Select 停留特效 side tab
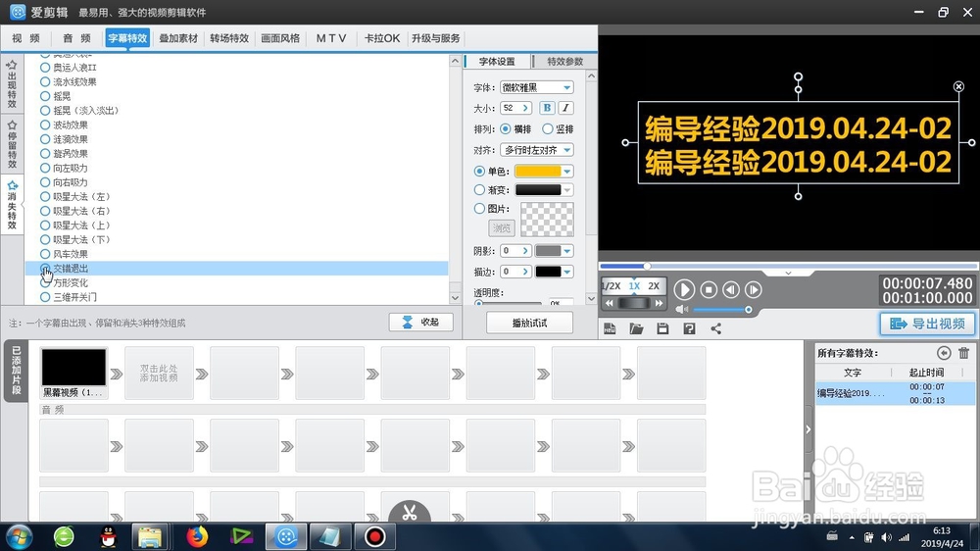 (12, 144)
